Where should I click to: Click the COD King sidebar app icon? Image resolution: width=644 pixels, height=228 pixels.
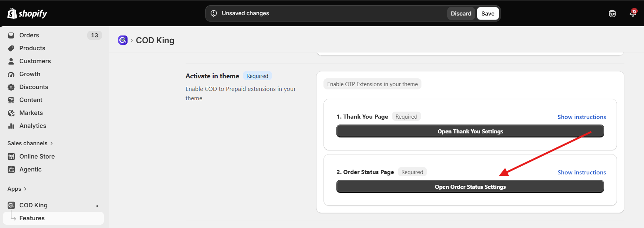(x=11, y=205)
